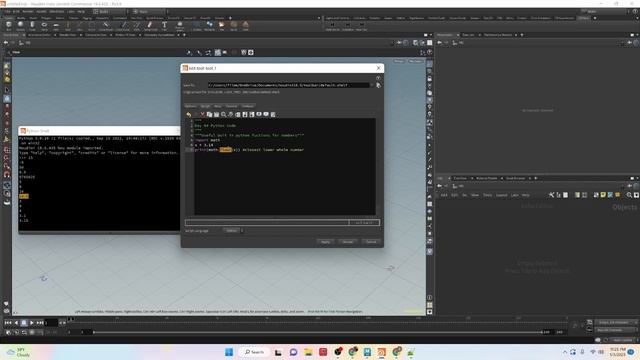Screen dimensions: 640x360
Task: Click Apply in Edit Tool dialog
Action: pos(325,242)
